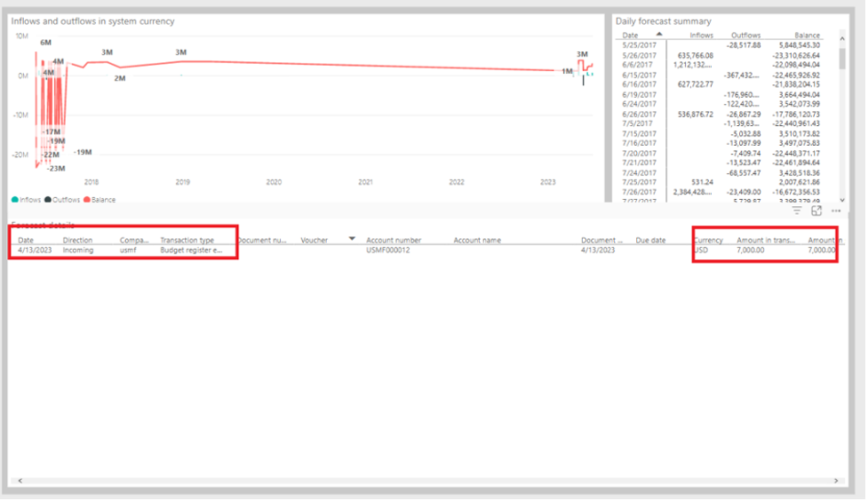Screen dimensions: 868x501
Task: Click the bottom horizontal scrollbar track
Action: (428, 481)
